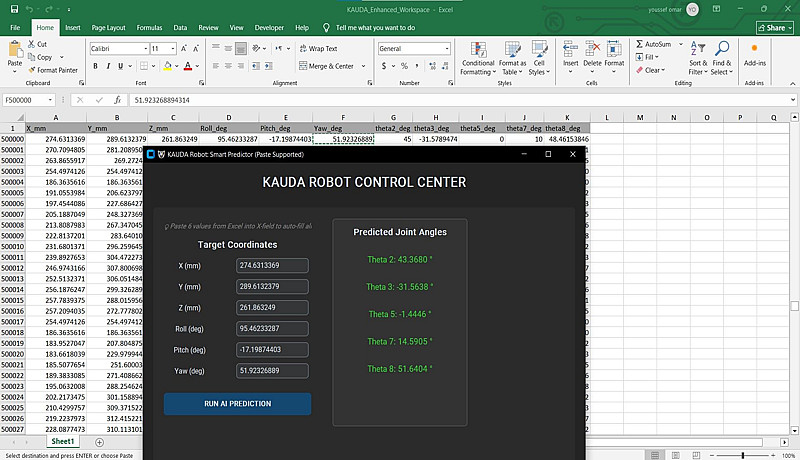Screen dimensions: 800x460
Task: Adjust the zoom slider in status bar
Action: (743, 455)
